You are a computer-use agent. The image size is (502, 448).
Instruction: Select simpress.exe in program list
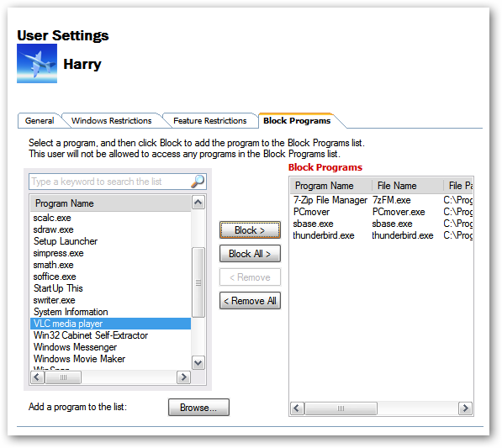click(110, 253)
